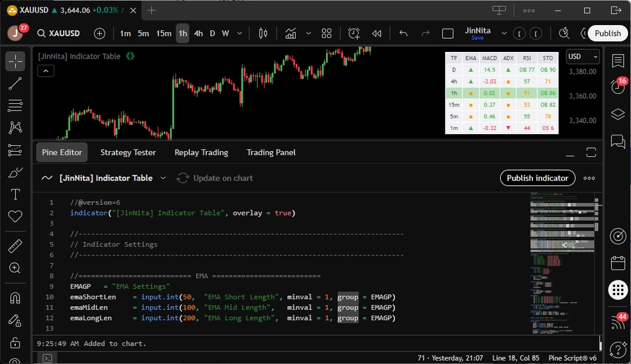
Task: Open the watchlist panel icon
Action: (617, 61)
